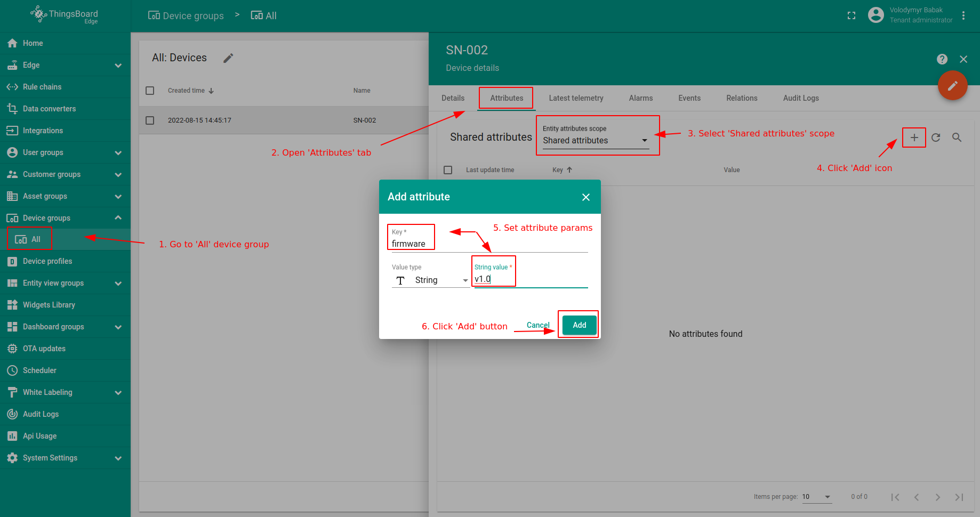980x517 pixels.
Task: Click the user avatar icon
Action: [x=875, y=15]
